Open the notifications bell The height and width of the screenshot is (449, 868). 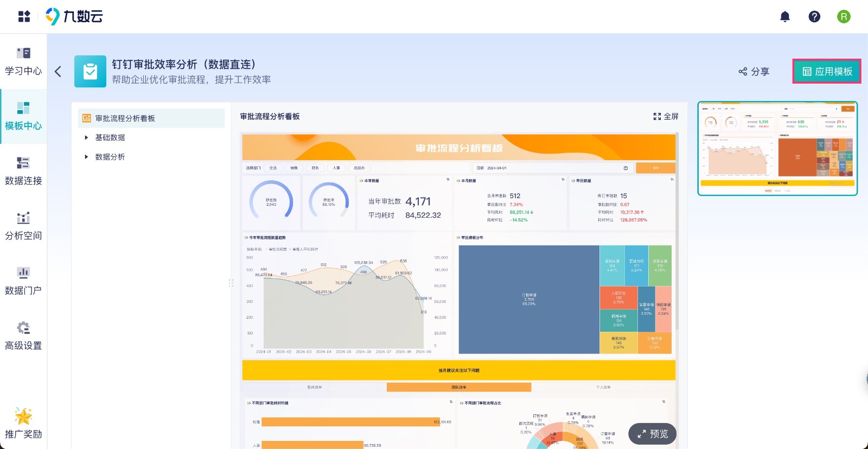click(785, 17)
